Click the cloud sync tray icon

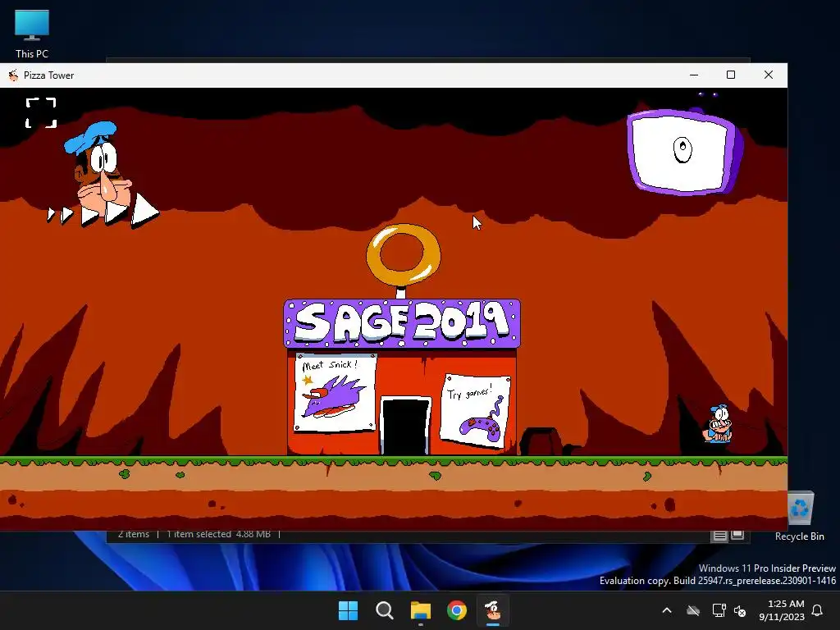click(x=693, y=610)
